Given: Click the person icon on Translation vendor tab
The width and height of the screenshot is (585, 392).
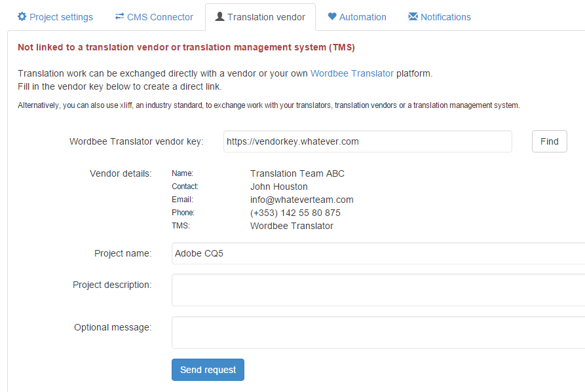Looking at the screenshot, I should [x=219, y=17].
